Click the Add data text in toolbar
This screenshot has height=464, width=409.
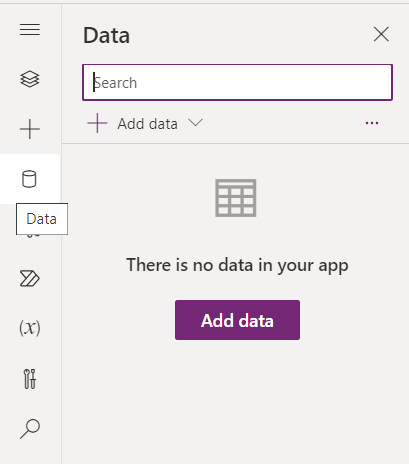147,124
